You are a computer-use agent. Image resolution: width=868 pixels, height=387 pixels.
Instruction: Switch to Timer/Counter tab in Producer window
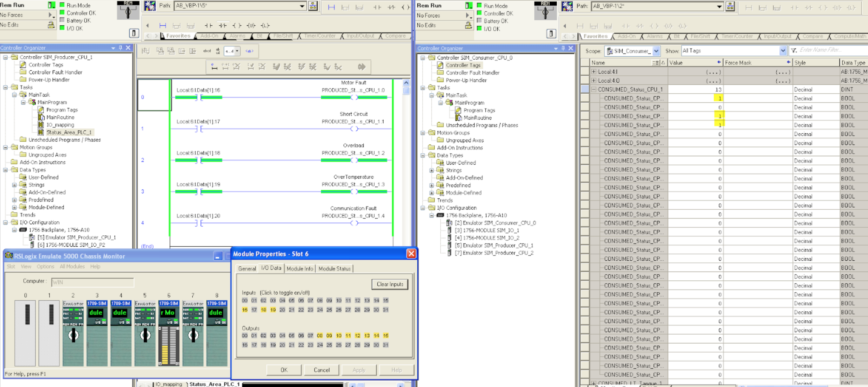click(319, 36)
